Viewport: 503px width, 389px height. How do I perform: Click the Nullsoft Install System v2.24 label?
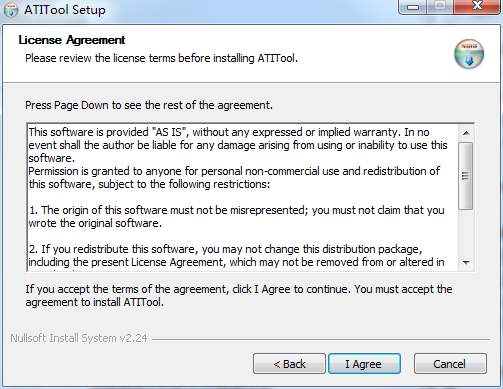point(79,338)
